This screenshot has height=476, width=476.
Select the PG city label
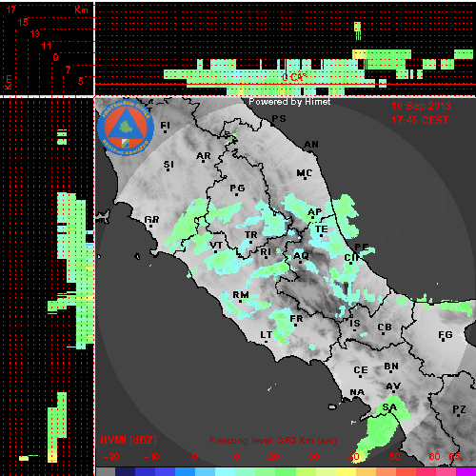coord(237,188)
